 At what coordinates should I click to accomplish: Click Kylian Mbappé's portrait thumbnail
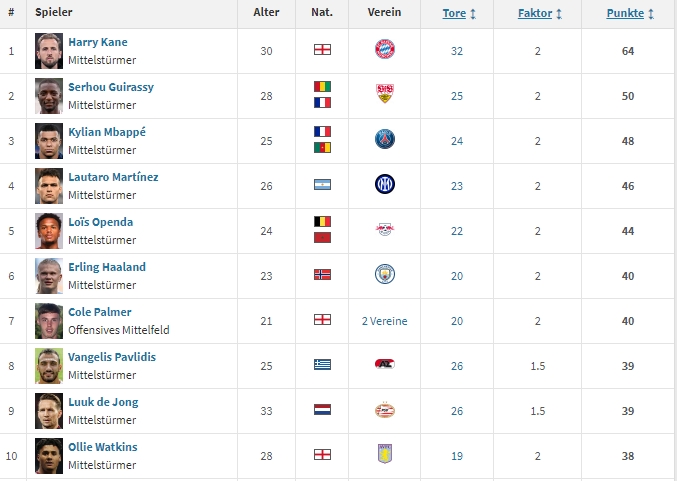(x=49, y=140)
